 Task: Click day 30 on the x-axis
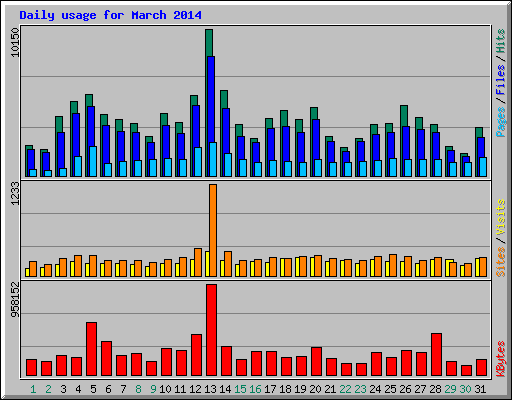pyautogui.click(x=465, y=389)
